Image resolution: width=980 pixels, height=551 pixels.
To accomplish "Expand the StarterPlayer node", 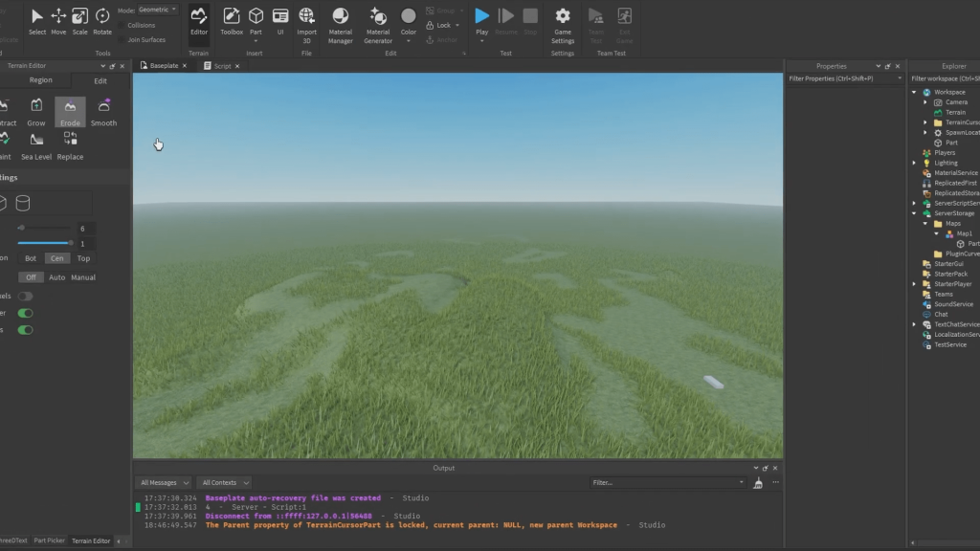I will [x=914, y=283].
